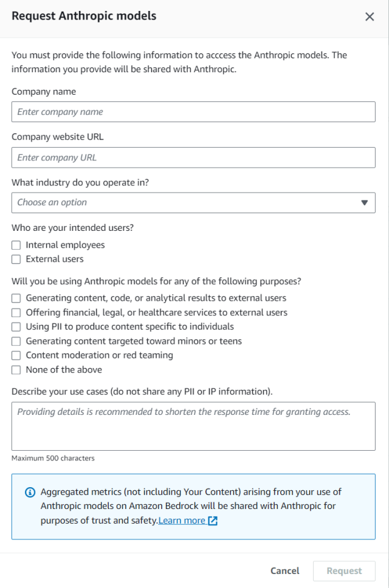Click the dropdown arrow on the industry selector

[365, 202]
